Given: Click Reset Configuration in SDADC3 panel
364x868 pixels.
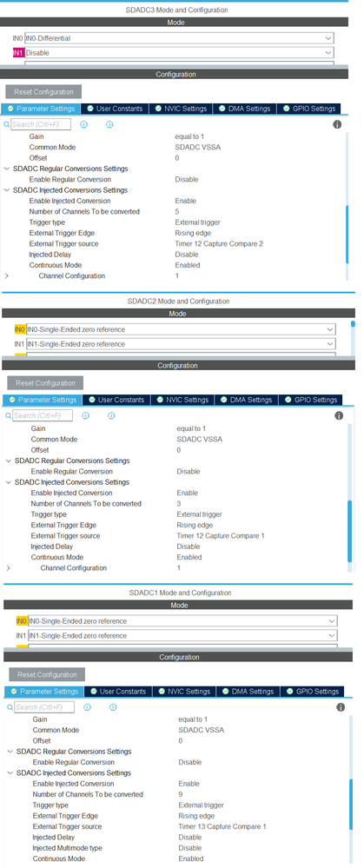Looking at the screenshot, I should pyautogui.click(x=43, y=92).
